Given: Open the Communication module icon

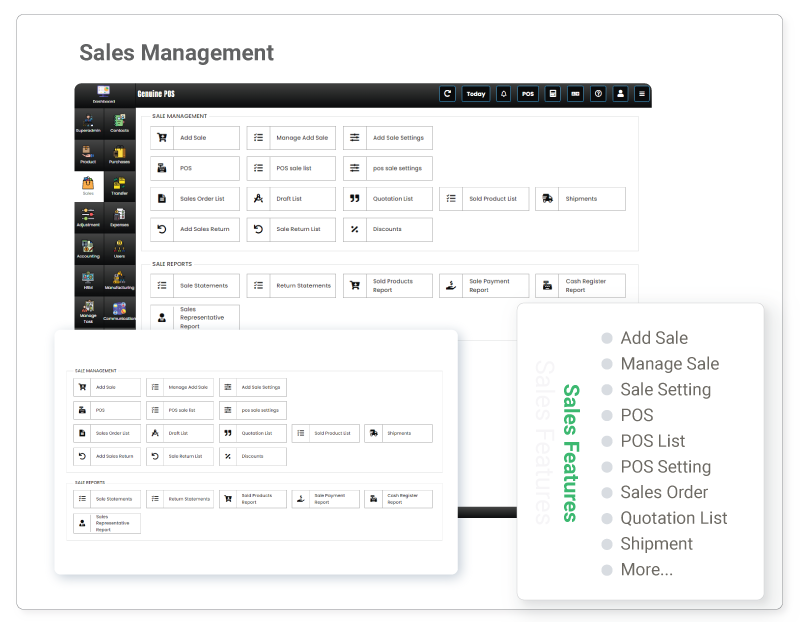Looking at the screenshot, I should pos(118,311).
